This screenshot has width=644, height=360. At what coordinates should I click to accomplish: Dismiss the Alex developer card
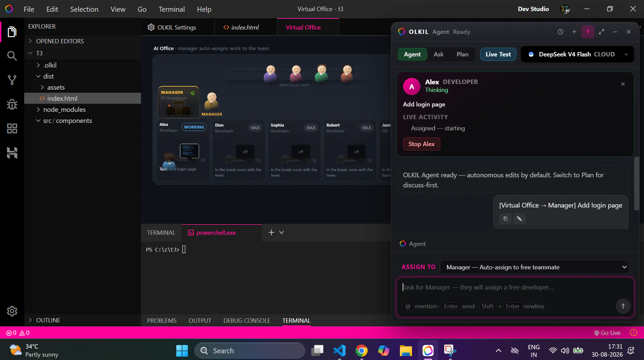(623, 84)
